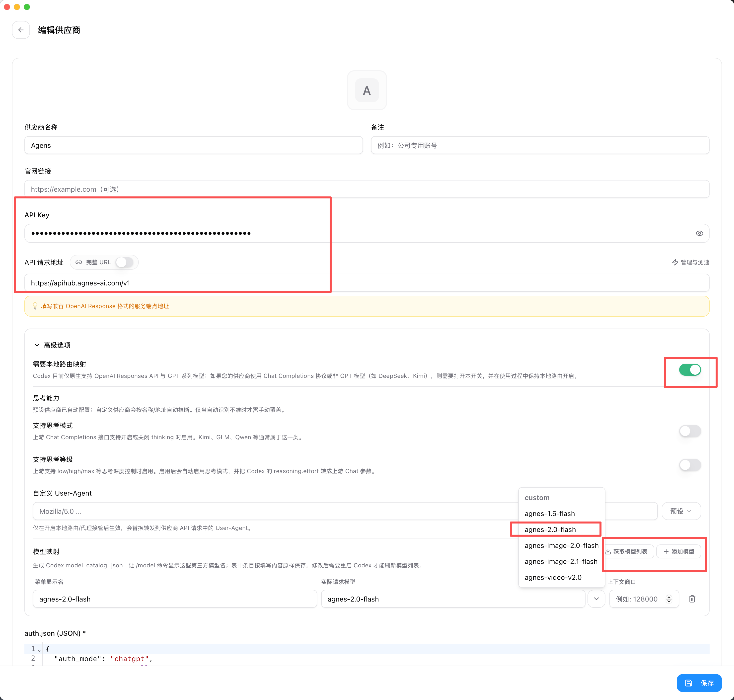The image size is (734, 700).
Task: Open 管理与测速 lightning link
Action: click(690, 262)
